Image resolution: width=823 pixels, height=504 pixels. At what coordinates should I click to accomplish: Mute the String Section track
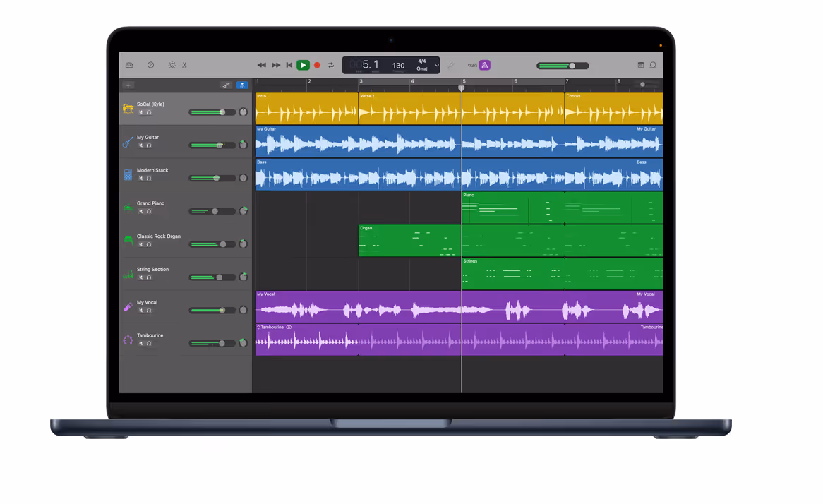click(140, 277)
